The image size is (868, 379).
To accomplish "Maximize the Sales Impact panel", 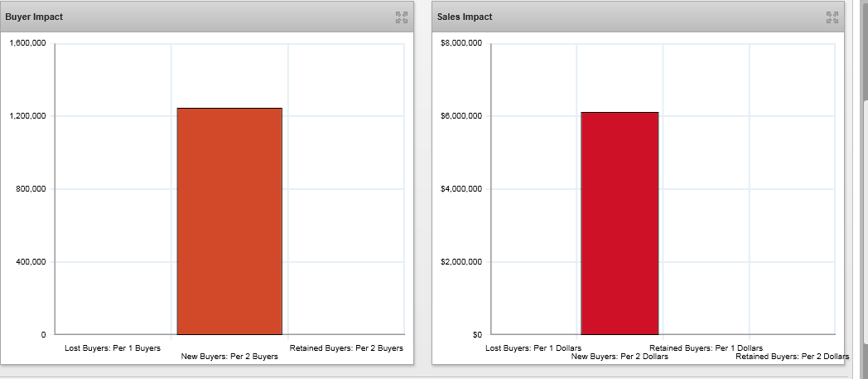I will pyautogui.click(x=832, y=17).
